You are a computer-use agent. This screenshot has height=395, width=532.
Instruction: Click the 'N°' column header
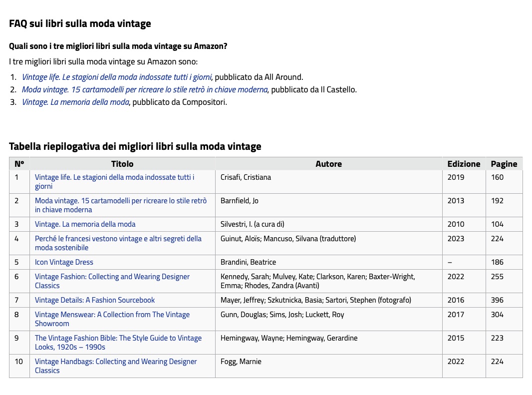pos(19,164)
